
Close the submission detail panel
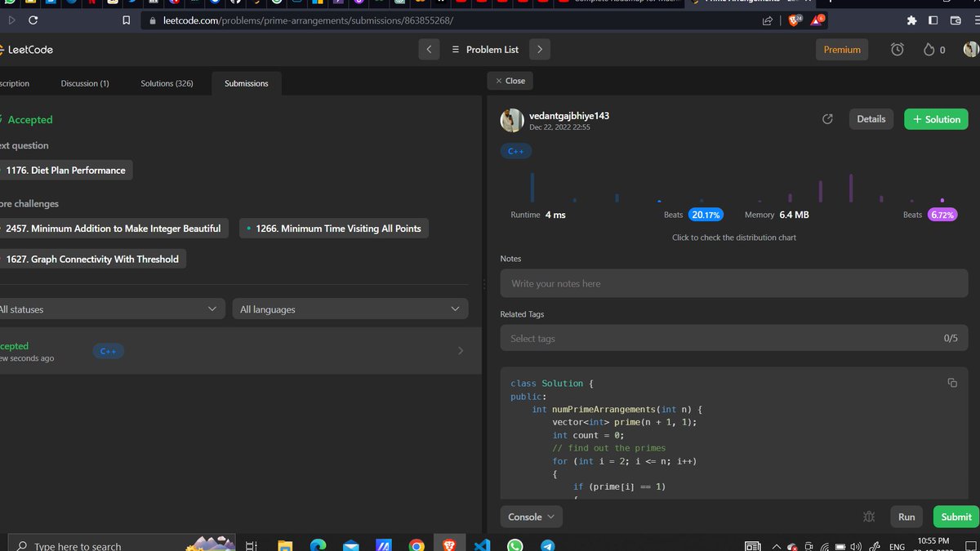coord(510,81)
